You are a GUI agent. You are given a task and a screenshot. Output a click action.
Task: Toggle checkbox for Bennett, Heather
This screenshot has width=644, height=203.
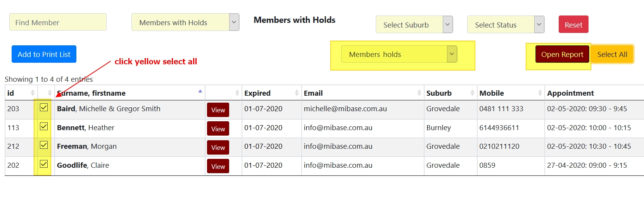44,127
